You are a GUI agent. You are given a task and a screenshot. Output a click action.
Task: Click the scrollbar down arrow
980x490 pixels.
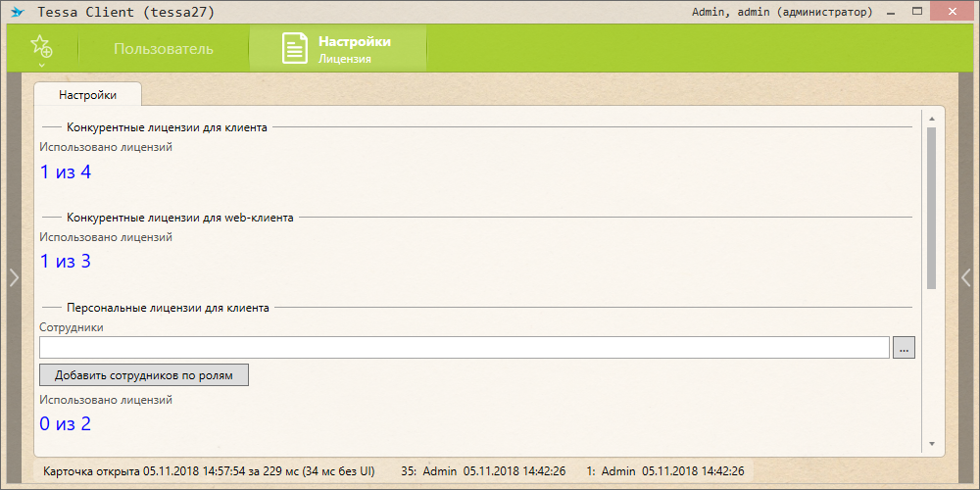(x=931, y=443)
